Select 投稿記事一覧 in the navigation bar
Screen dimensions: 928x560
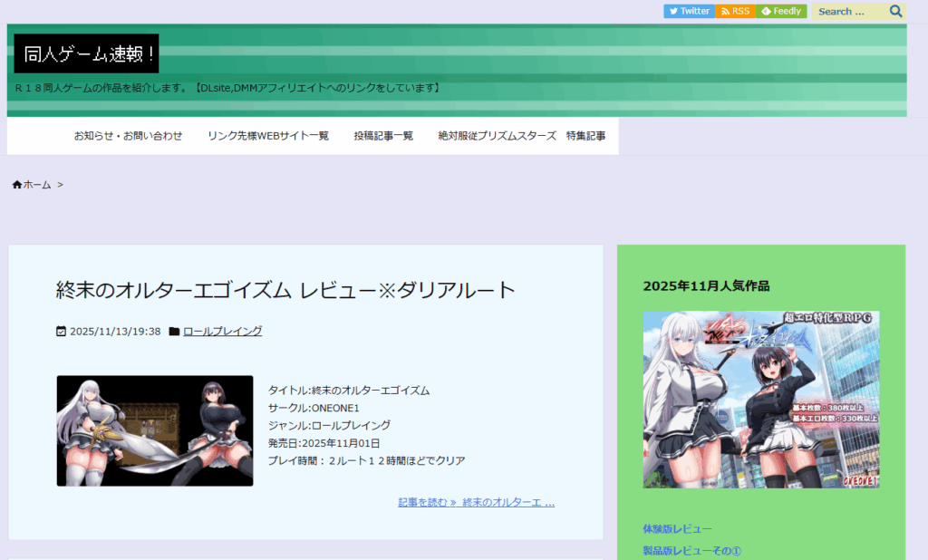click(382, 135)
